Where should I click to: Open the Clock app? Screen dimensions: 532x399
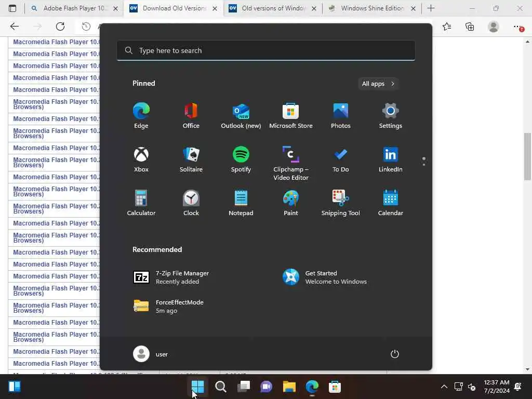[191, 203]
